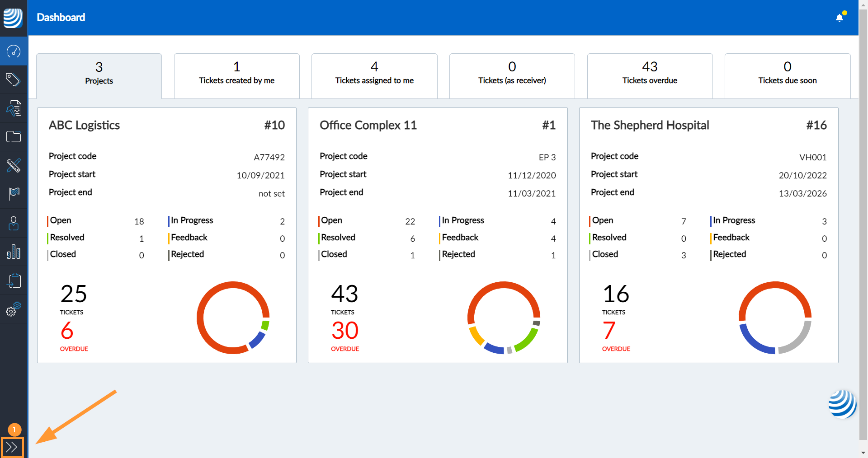Select the ruler and pencil sidebar icon

click(x=14, y=166)
